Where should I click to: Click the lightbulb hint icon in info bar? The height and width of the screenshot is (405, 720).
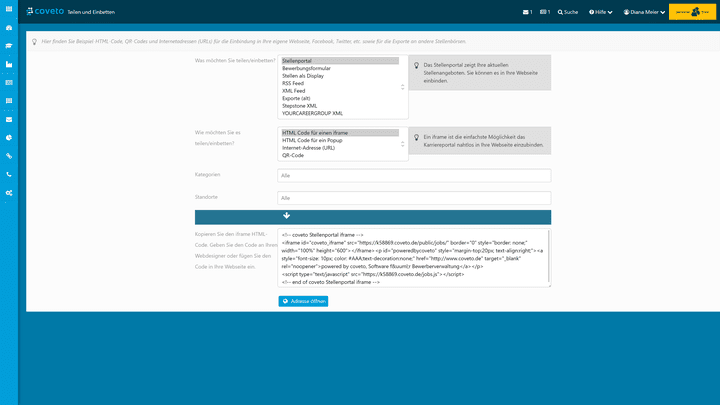[x=34, y=42]
